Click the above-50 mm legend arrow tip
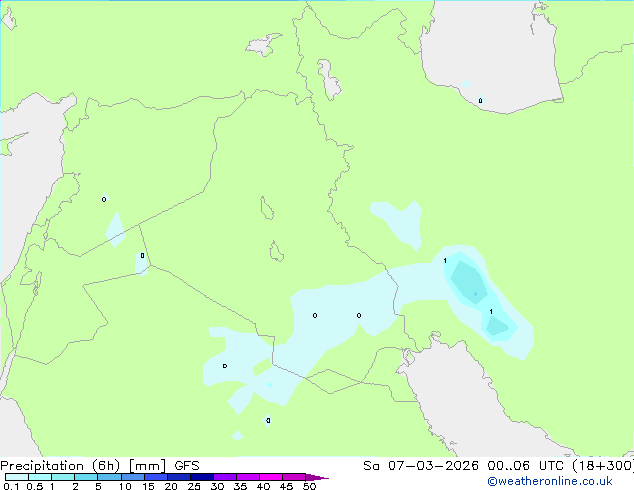 (317, 477)
